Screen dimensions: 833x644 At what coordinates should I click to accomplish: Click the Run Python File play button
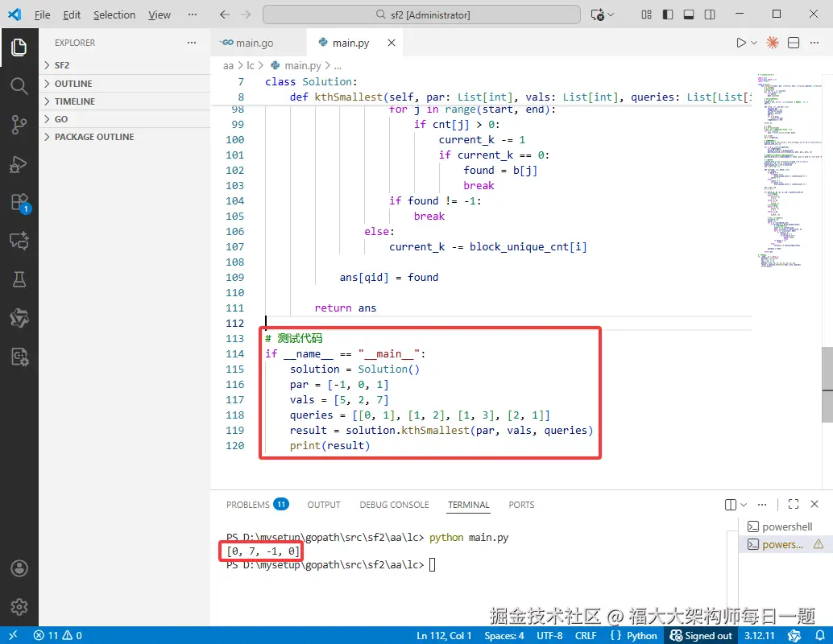[x=740, y=43]
